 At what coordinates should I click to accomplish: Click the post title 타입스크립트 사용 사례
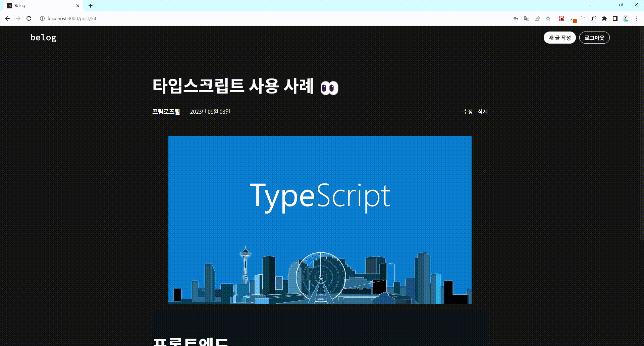click(245, 86)
